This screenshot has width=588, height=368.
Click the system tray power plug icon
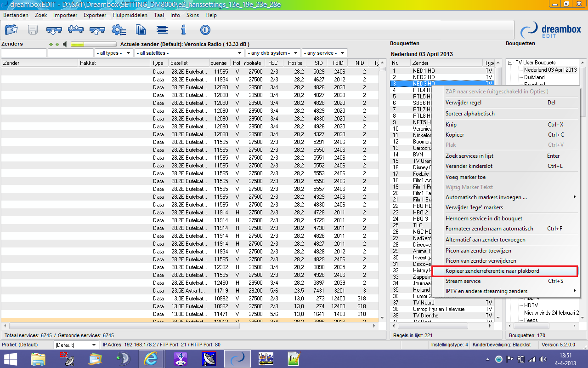521,359
